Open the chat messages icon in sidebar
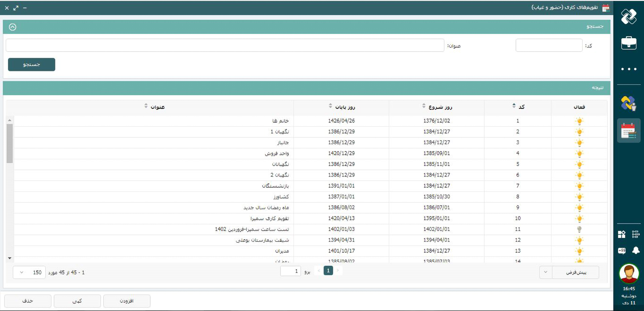The image size is (644, 311). click(x=622, y=250)
